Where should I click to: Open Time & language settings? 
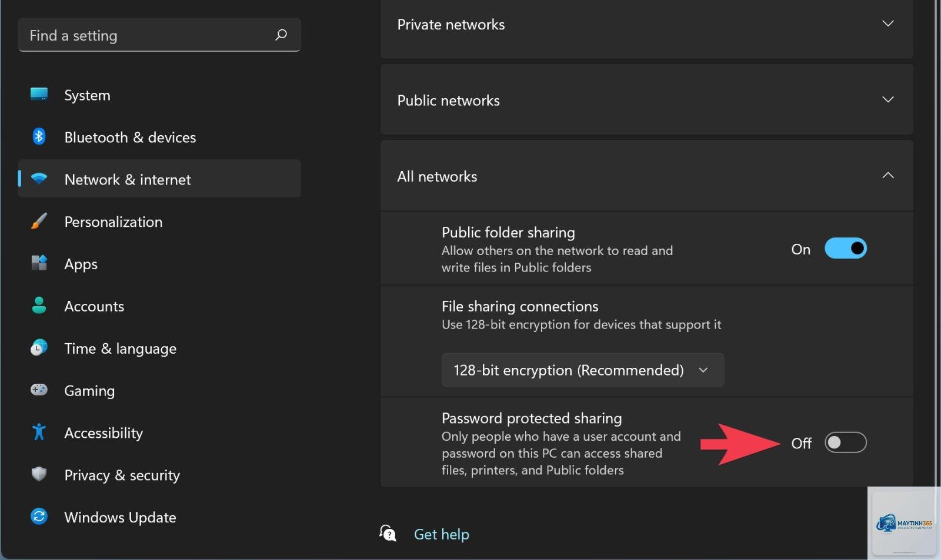pyautogui.click(x=159, y=348)
